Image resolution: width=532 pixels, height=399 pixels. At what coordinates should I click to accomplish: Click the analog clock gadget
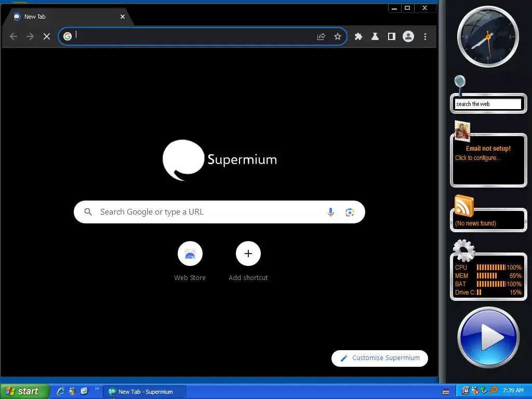(x=488, y=37)
